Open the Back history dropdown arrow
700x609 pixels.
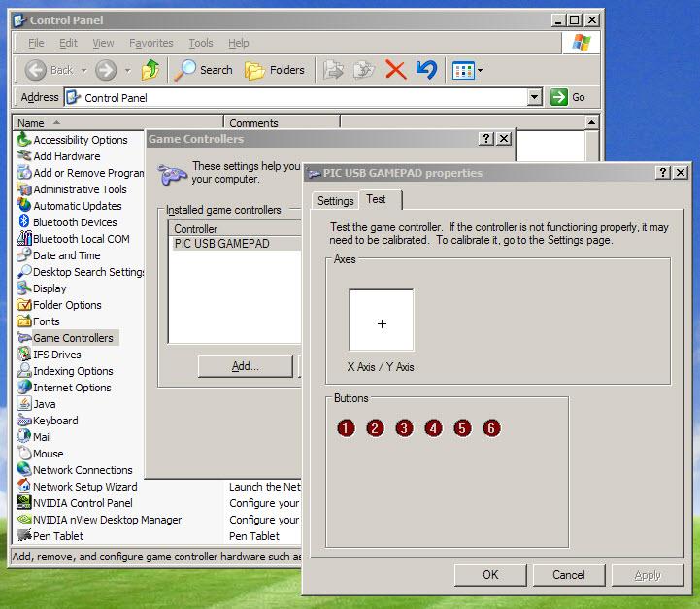(x=83, y=71)
